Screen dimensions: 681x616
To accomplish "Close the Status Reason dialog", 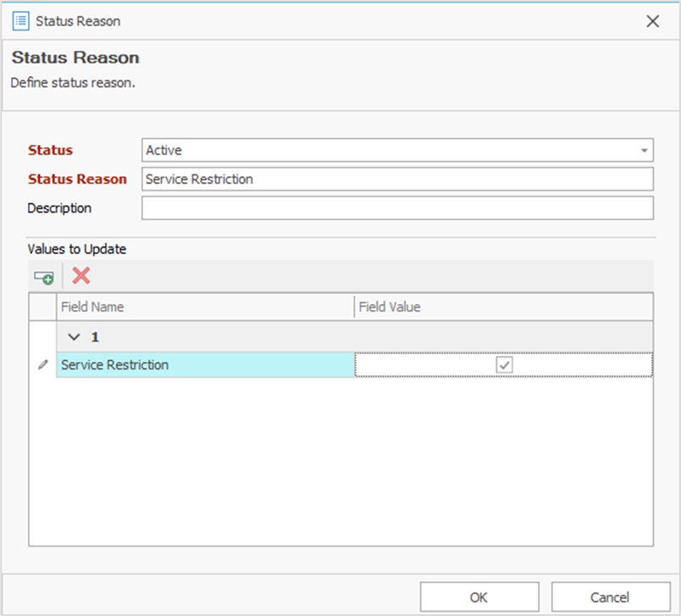I will [652, 21].
